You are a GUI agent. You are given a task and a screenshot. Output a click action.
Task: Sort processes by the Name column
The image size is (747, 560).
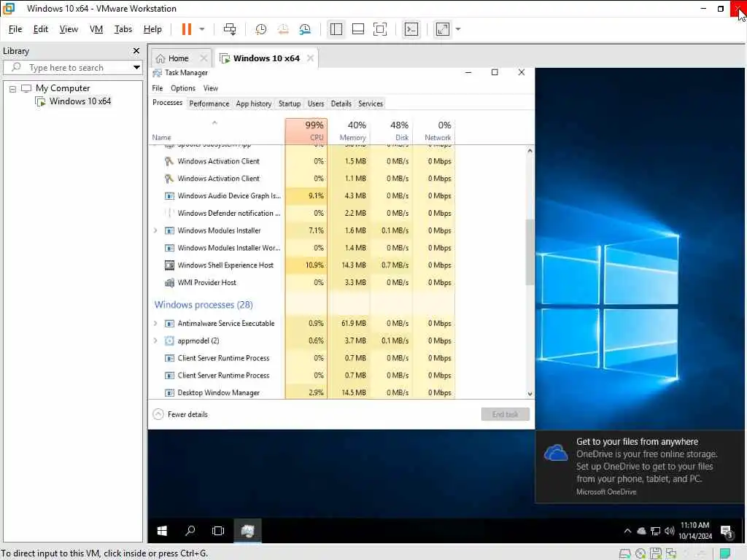pos(217,131)
